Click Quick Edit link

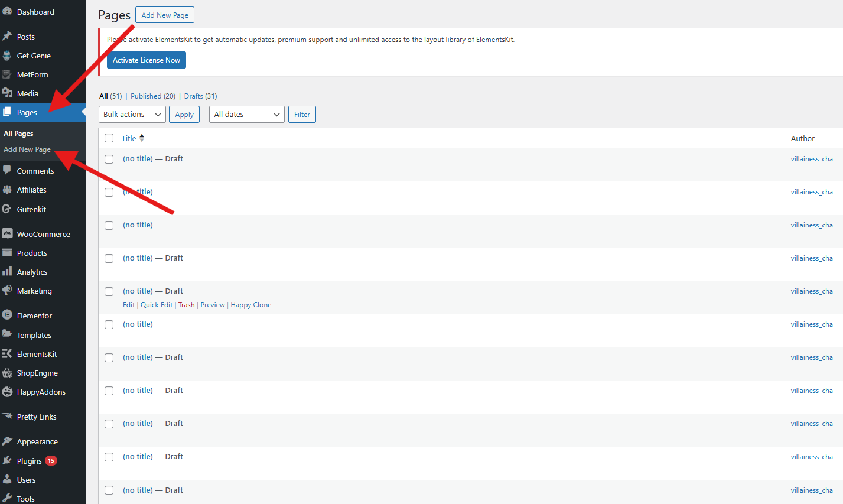point(157,305)
